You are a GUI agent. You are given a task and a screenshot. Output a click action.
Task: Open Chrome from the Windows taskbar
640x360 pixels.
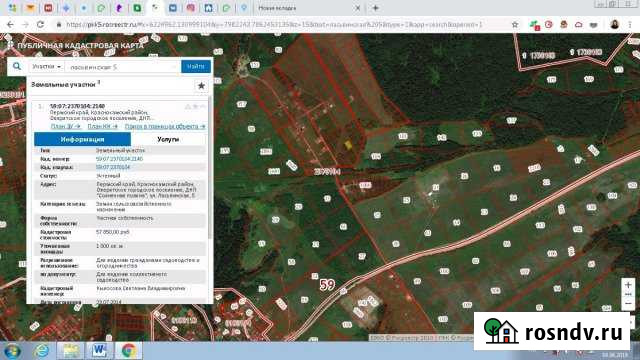129,351
